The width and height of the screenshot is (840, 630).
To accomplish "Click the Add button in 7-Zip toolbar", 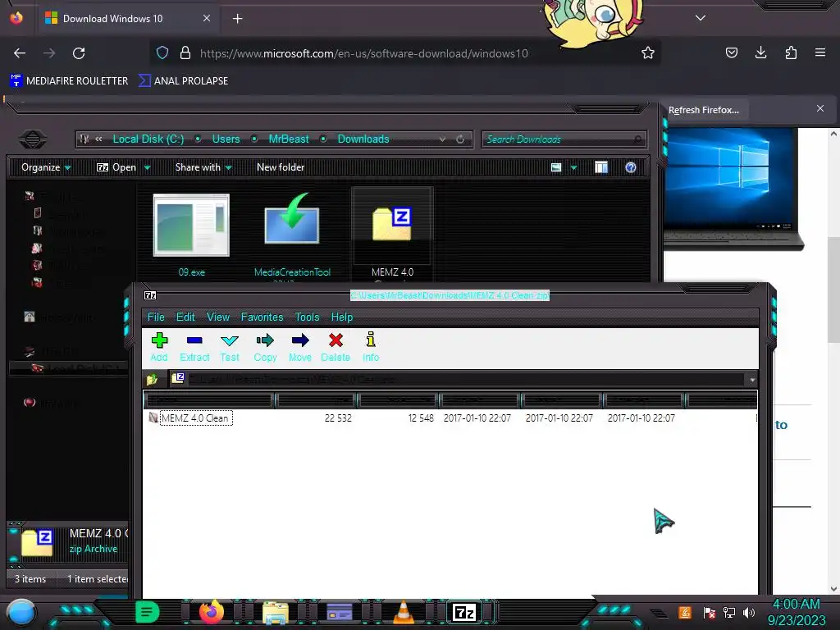I will [159, 347].
